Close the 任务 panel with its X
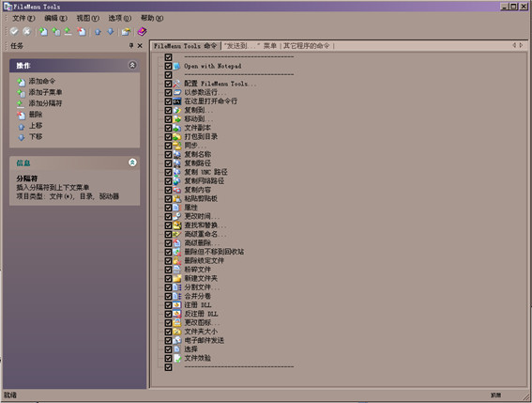The width and height of the screenshot is (532, 403). click(x=140, y=45)
